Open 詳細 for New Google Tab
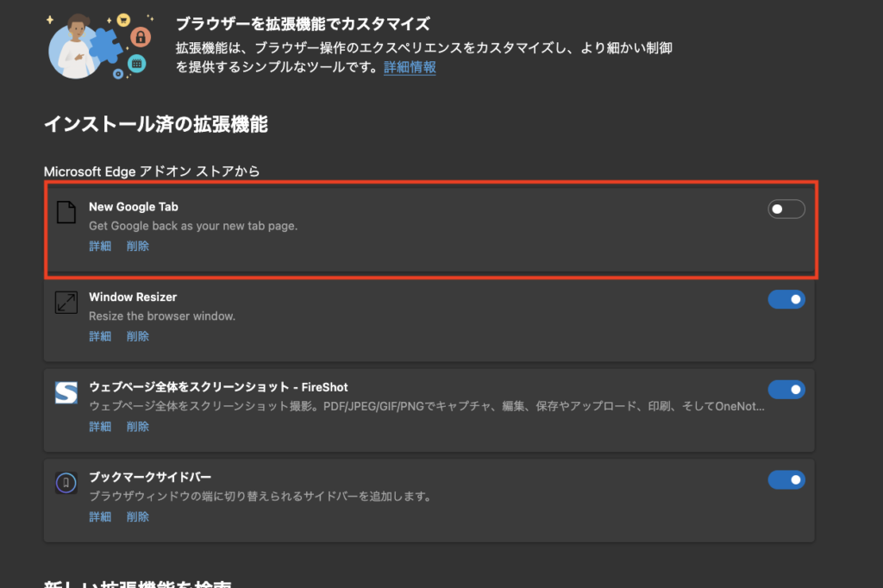The height and width of the screenshot is (588, 883). pyautogui.click(x=100, y=247)
